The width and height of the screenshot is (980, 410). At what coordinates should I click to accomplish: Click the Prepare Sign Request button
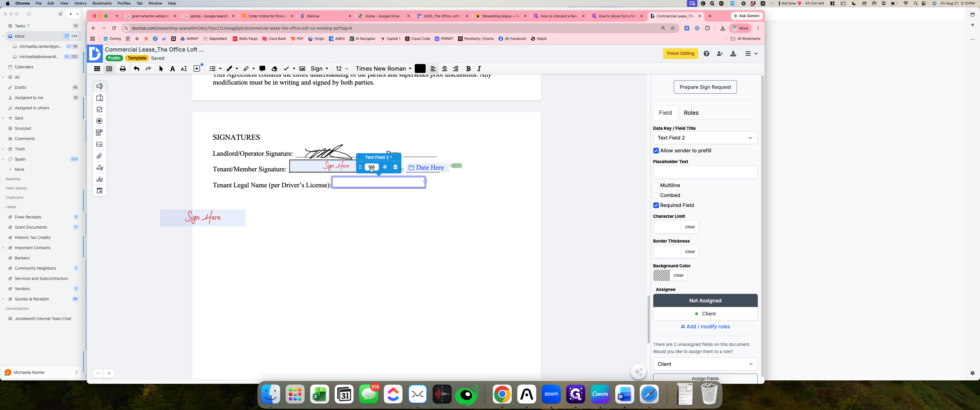tap(705, 87)
